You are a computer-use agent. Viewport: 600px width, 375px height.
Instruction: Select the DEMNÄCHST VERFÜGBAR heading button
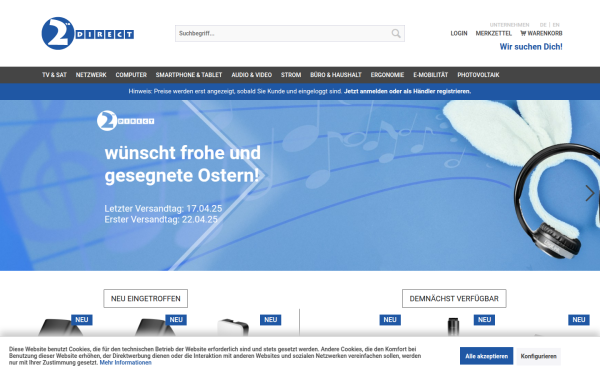[454, 298]
